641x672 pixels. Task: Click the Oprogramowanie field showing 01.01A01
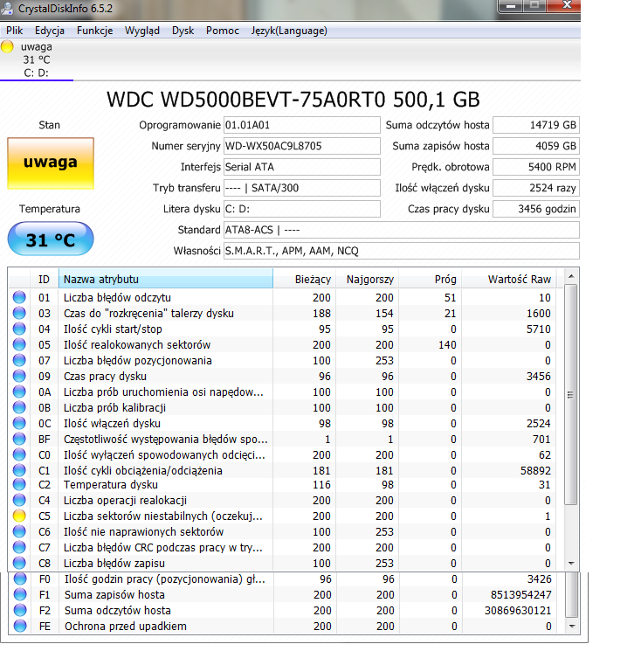302,125
